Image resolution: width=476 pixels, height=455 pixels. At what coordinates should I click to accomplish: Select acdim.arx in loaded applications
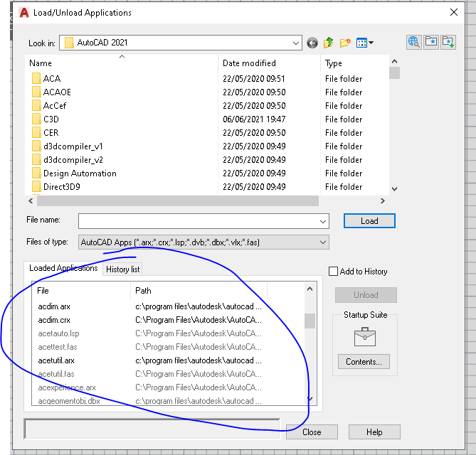coord(54,306)
